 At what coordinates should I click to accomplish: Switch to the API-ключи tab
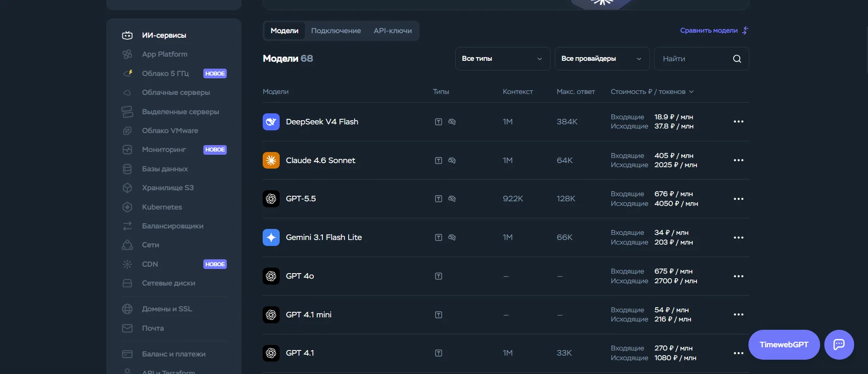(x=392, y=31)
